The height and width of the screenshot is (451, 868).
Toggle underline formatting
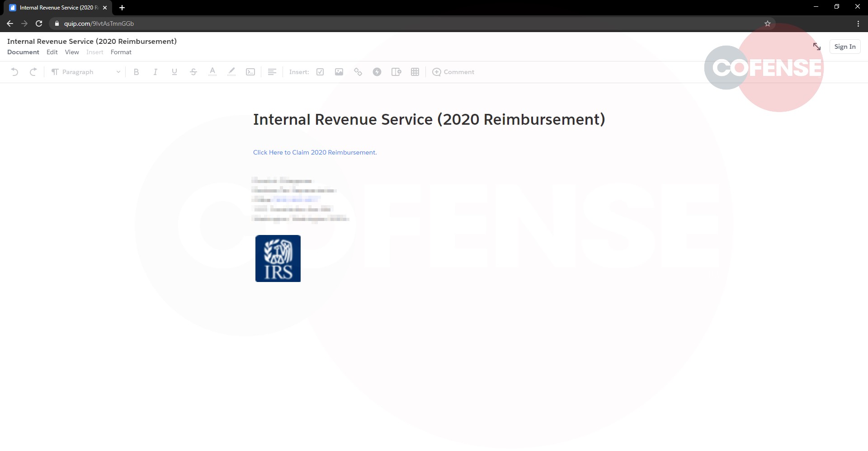[x=174, y=72]
